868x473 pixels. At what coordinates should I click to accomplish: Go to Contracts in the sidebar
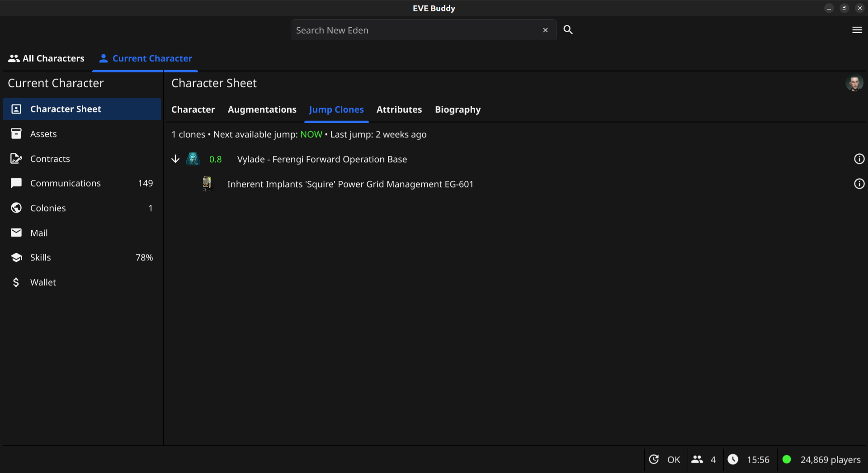pyautogui.click(x=82, y=159)
